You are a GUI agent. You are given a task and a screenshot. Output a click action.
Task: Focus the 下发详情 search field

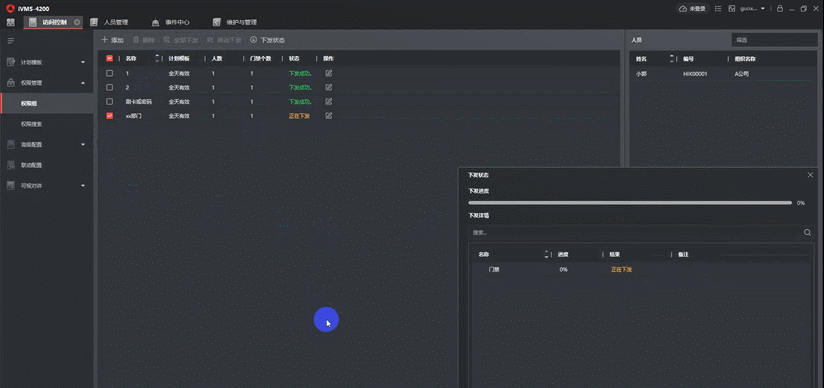point(634,232)
